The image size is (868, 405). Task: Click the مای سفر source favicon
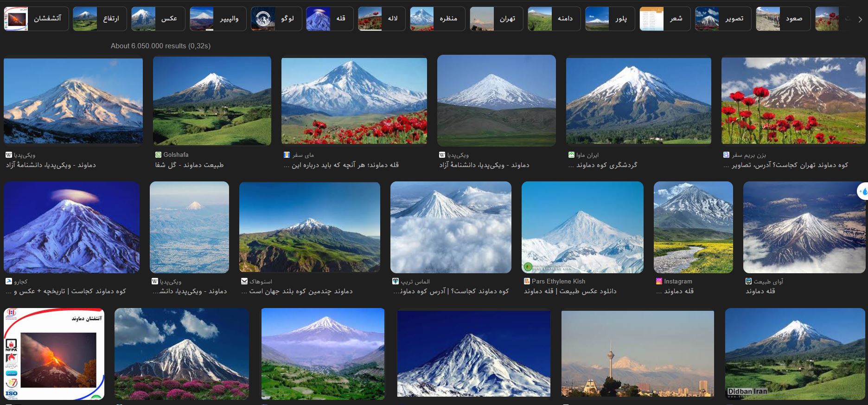pos(287,155)
